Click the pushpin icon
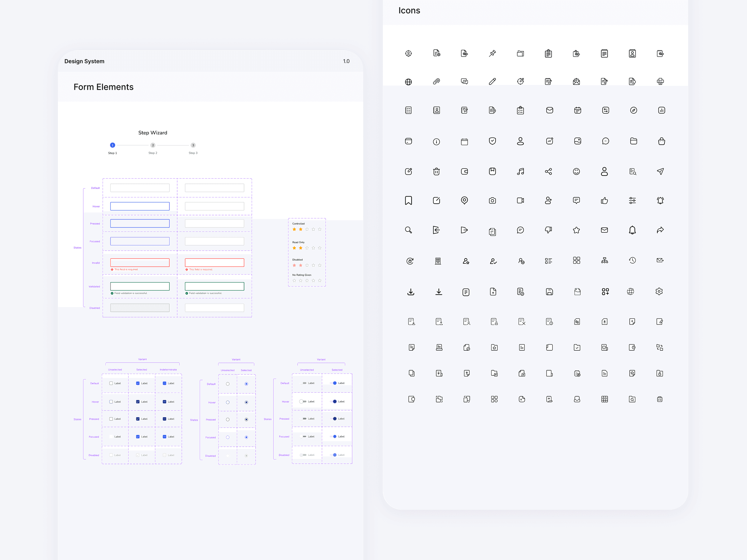 (492, 53)
